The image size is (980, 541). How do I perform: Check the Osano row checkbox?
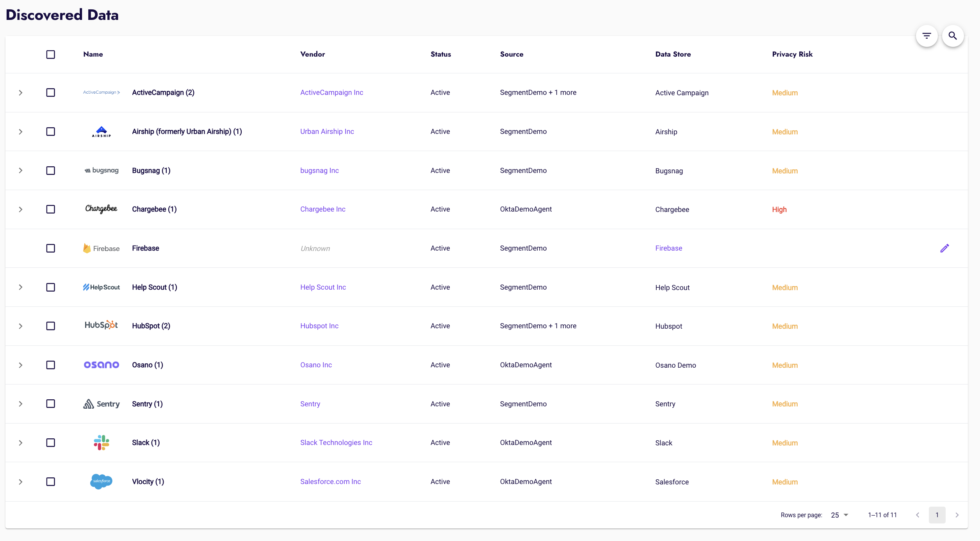point(51,365)
